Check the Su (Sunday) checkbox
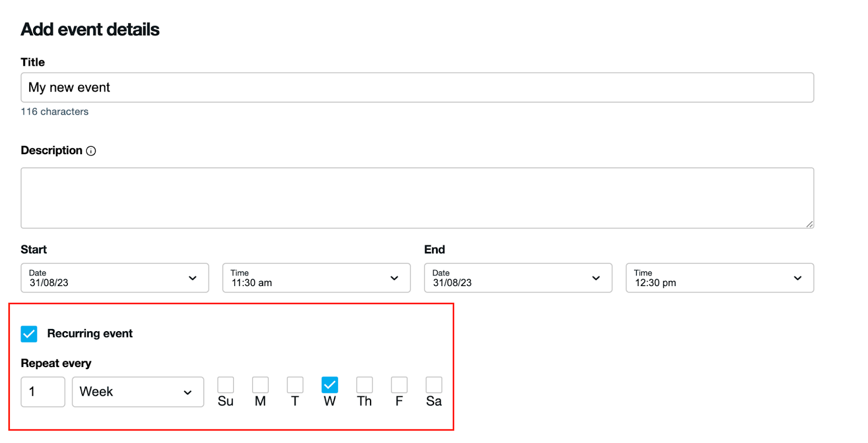The height and width of the screenshot is (443, 868). [226, 385]
